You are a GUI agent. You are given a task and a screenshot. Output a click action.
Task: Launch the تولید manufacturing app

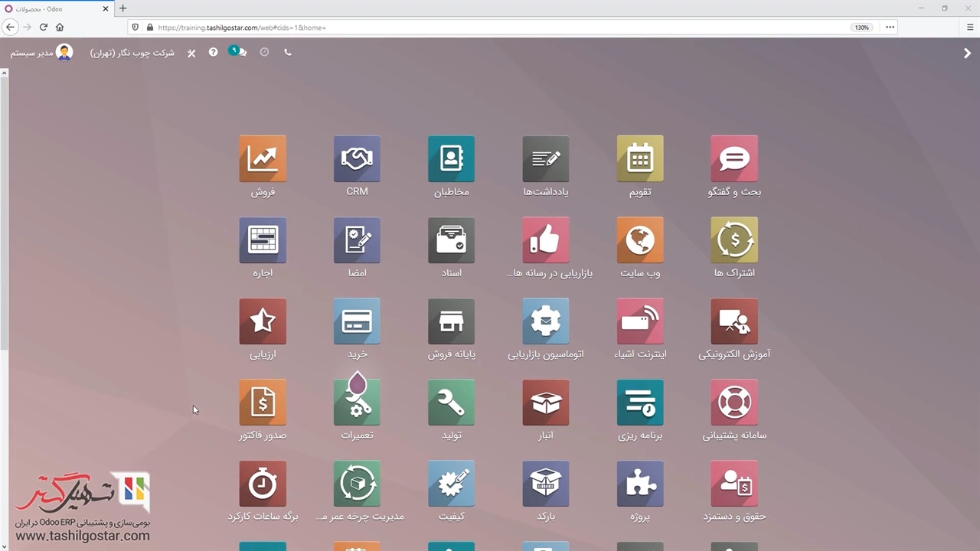pyautogui.click(x=451, y=403)
